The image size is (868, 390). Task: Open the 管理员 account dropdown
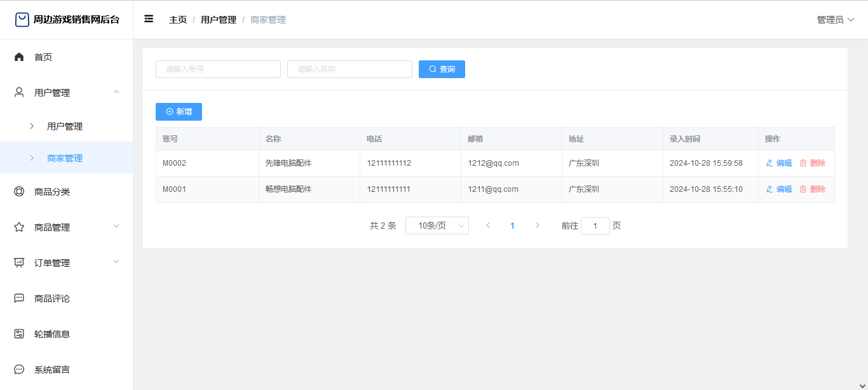[x=835, y=20]
